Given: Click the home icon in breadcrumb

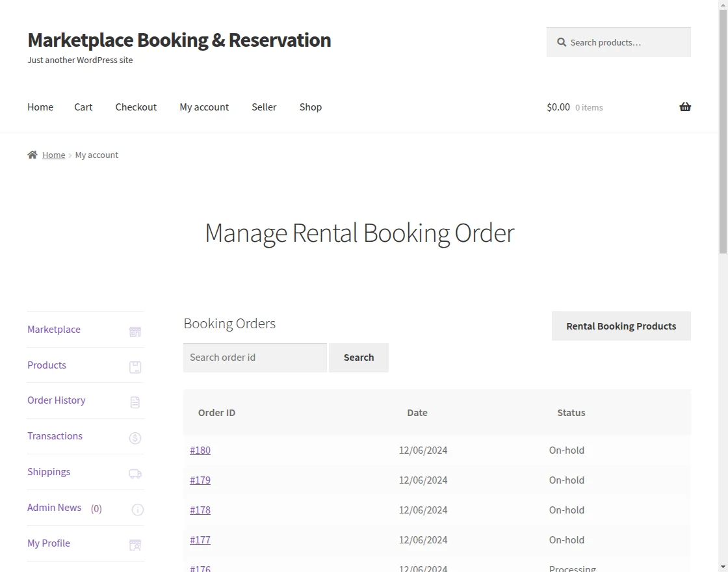Looking at the screenshot, I should 32,155.
